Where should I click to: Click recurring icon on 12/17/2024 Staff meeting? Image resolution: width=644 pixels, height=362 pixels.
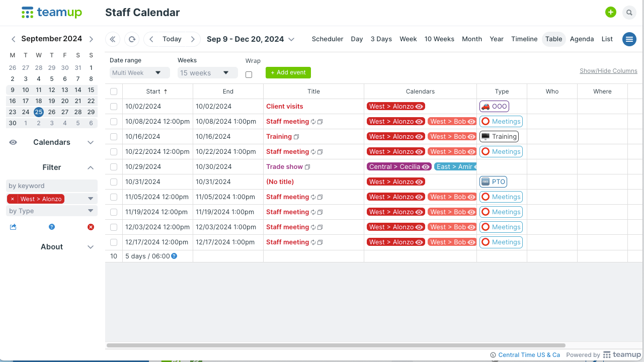tap(313, 242)
